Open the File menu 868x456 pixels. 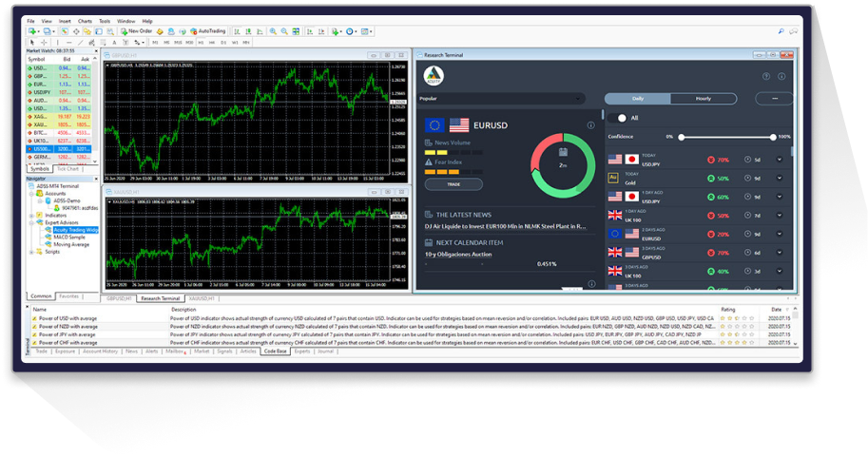[31, 21]
